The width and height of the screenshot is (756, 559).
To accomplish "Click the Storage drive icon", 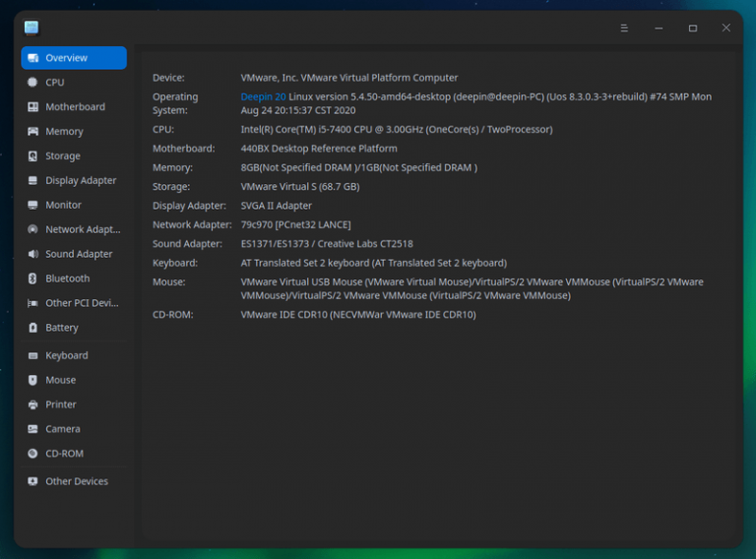I will [x=33, y=156].
